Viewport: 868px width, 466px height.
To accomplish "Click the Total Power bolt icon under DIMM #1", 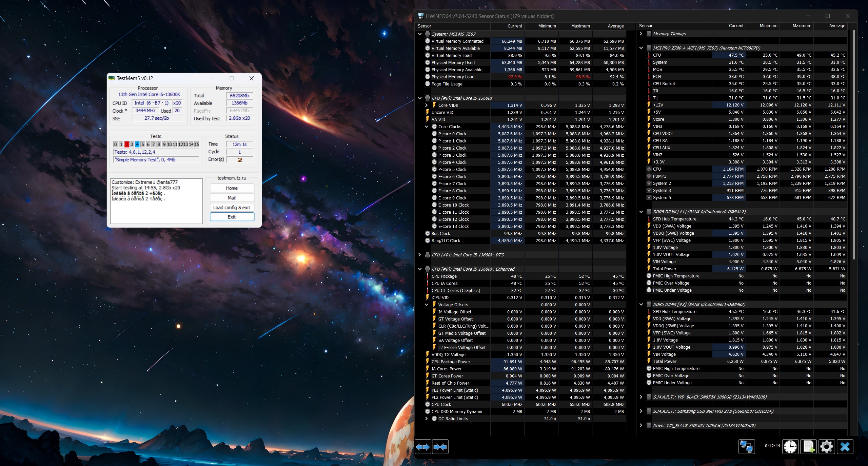I will coord(649,269).
